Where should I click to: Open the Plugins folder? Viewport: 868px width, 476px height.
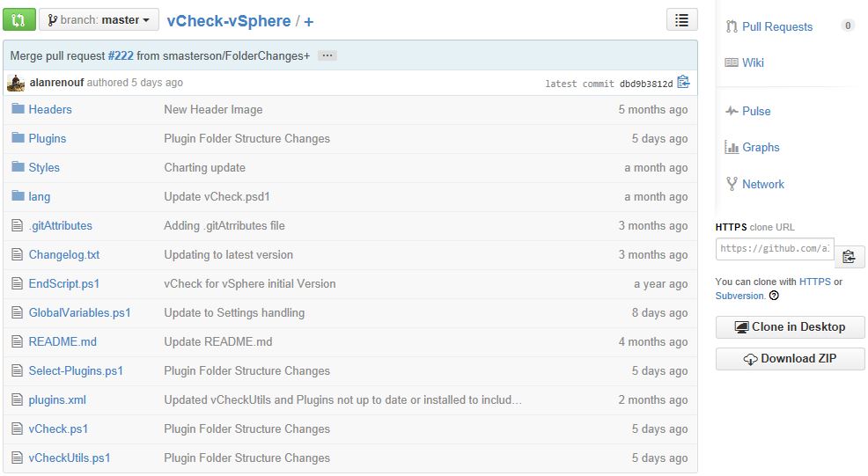pos(48,138)
